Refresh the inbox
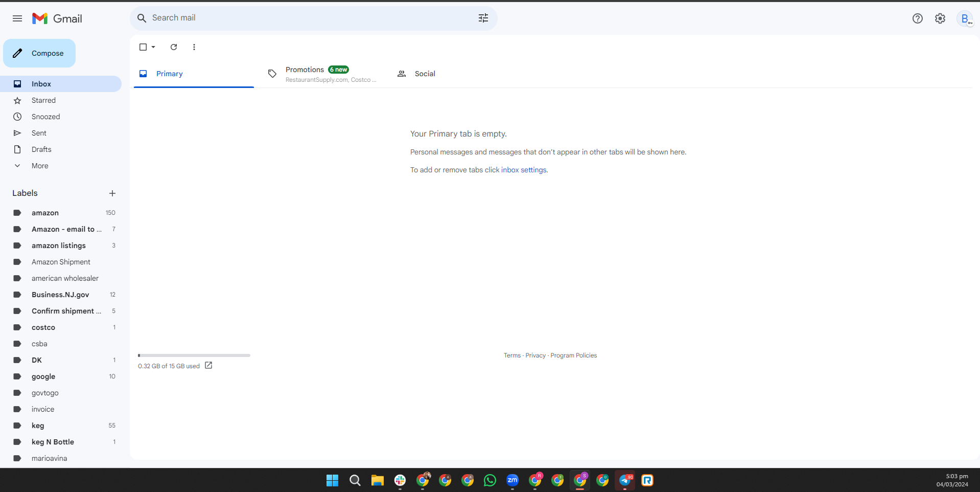This screenshot has width=980, height=492. click(174, 47)
